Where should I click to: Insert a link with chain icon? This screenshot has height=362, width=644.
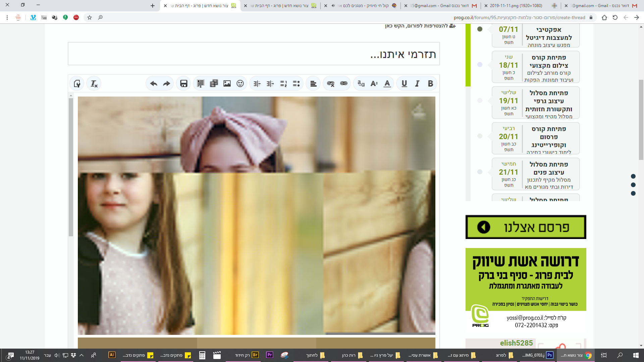pyautogui.click(x=344, y=84)
